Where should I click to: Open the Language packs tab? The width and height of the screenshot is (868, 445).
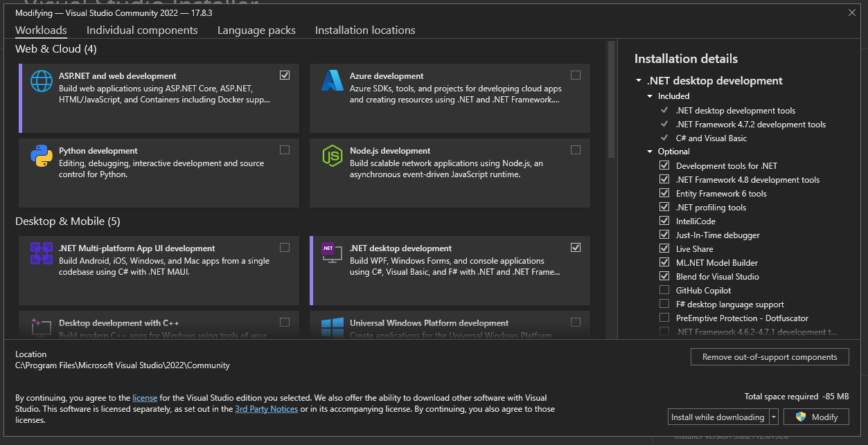[x=256, y=30]
